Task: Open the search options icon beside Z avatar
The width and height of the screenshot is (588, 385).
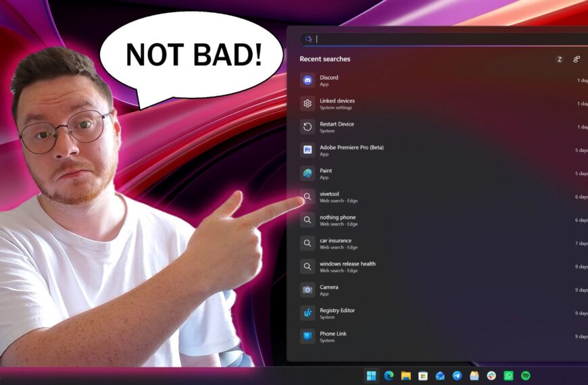Action: (x=577, y=59)
